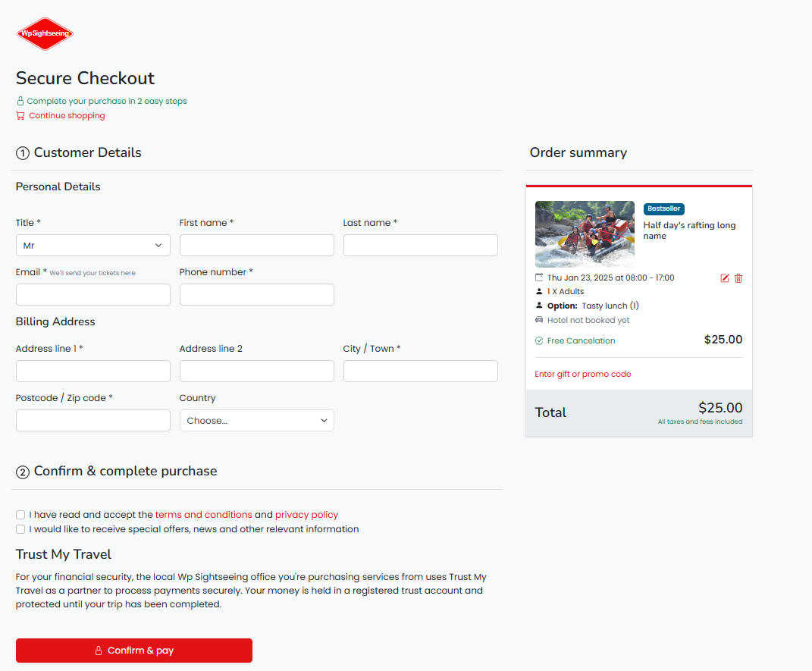Click the WpSightseeing logo
Image resolution: width=812 pixels, height=671 pixels.
pyautogui.click(x=45, y=33)
